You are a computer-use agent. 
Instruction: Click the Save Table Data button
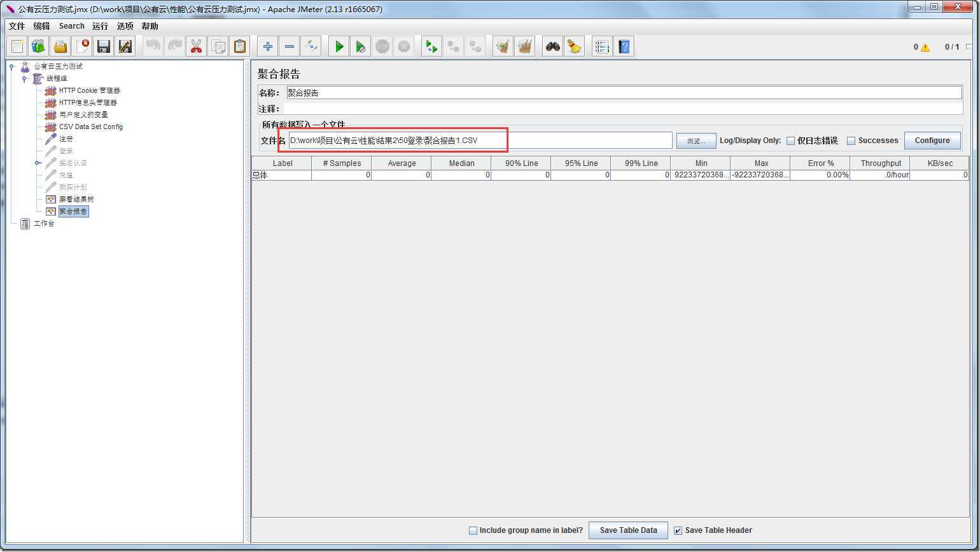[628, 530]
